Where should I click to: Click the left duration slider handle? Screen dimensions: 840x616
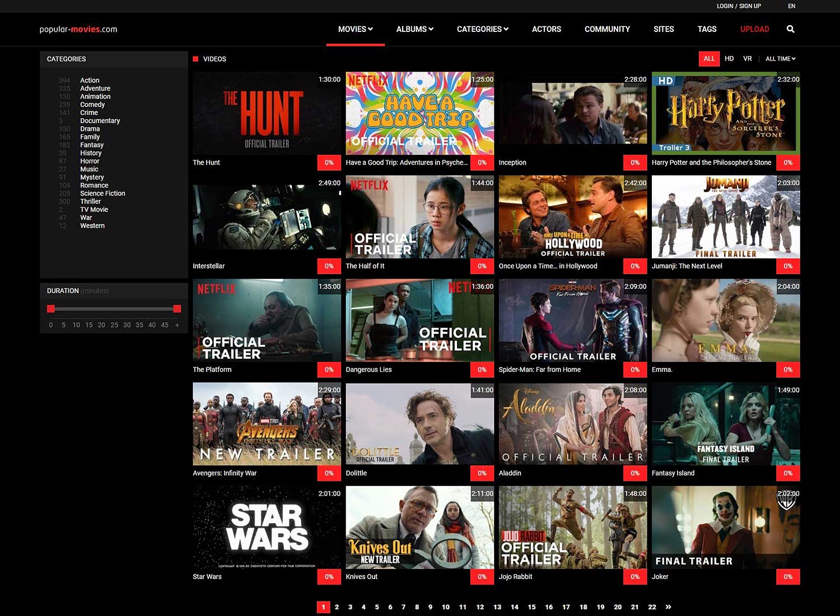pos(51,309)
